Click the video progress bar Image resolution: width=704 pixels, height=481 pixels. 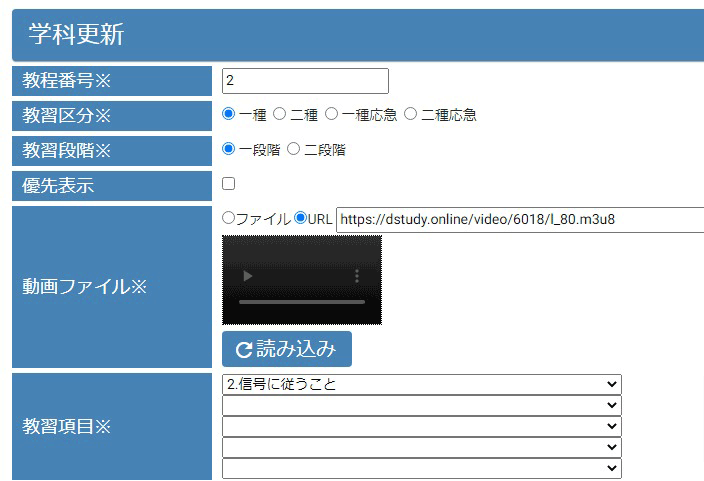pos(301,302)
